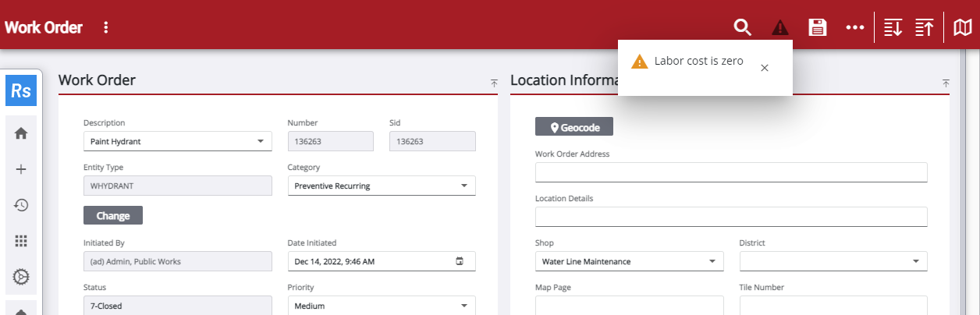
Task: Go to Home in the sidebar
Action: click(21, 133)
